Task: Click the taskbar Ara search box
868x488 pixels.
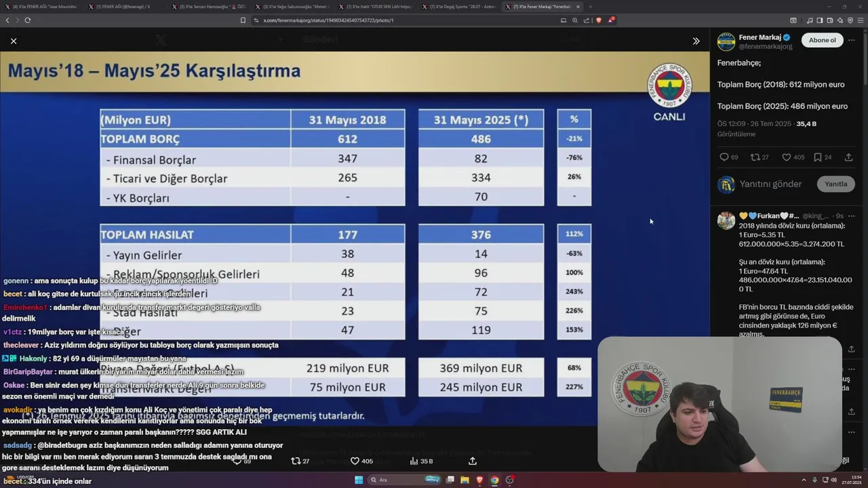Action: pos(406,480)
